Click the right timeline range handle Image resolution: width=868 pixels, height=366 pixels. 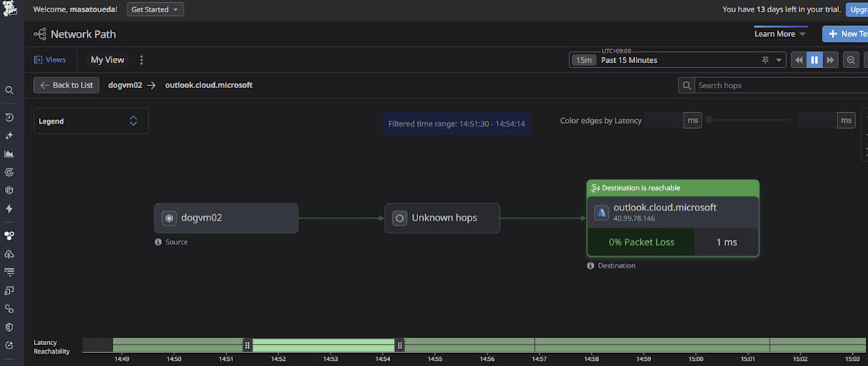click(399, 345)
